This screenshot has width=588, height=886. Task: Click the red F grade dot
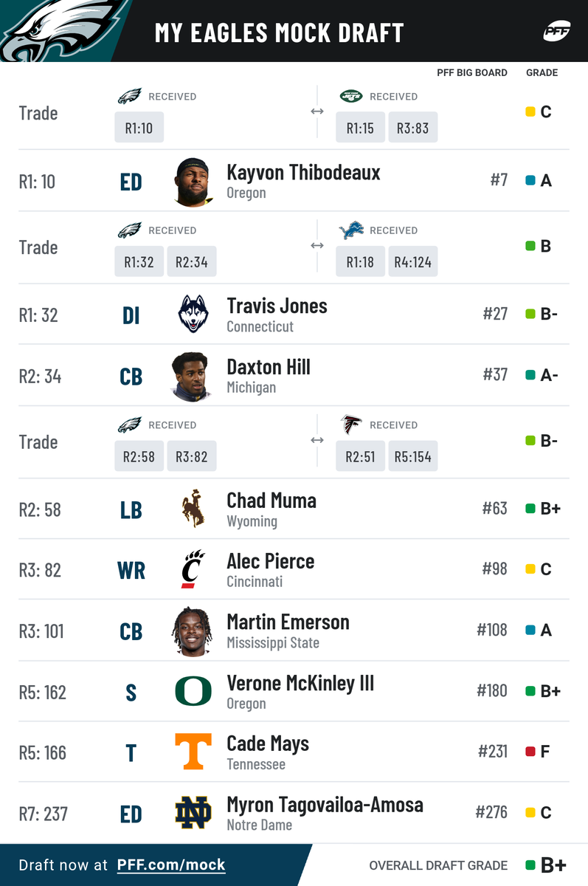pos(530,752)
